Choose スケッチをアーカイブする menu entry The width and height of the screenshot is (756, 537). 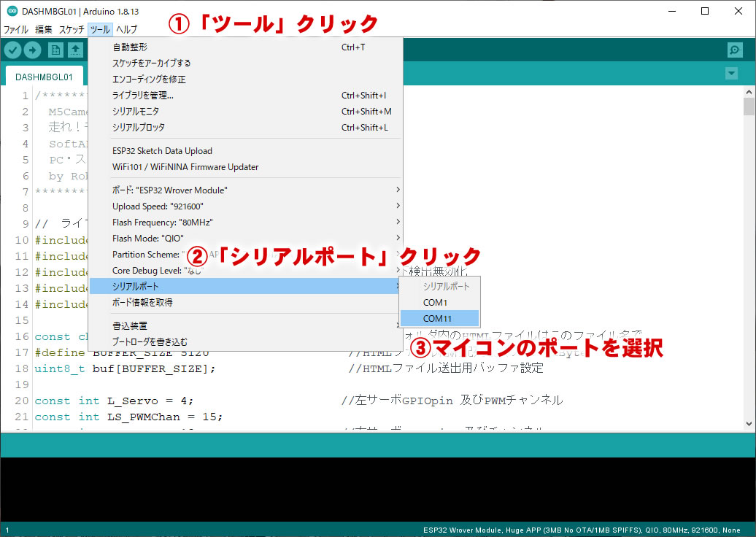(246, 63)
